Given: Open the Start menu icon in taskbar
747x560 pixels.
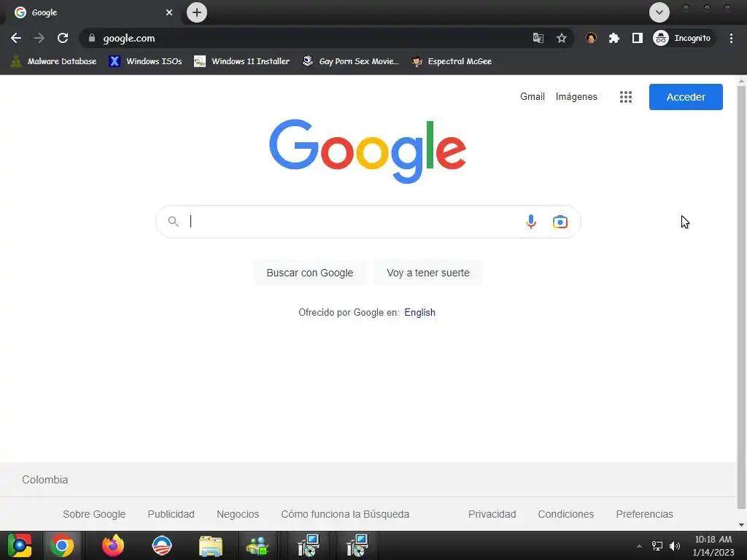Looking at the screenshot, I should pos(20,545).
